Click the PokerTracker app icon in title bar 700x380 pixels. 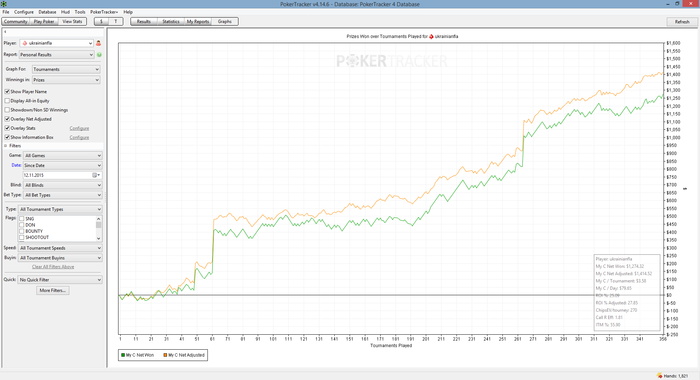coord(4,4)
